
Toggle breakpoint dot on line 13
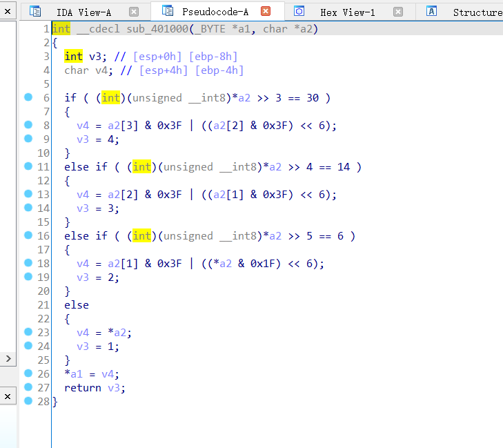28,194
